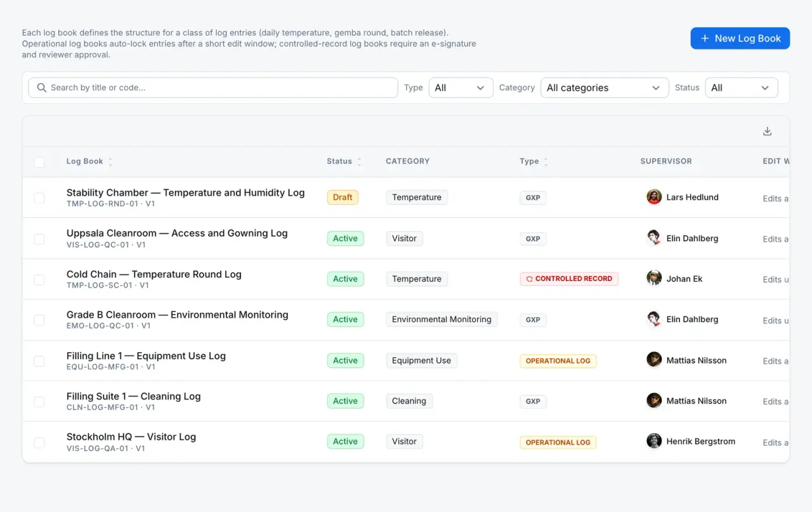This screenshot has height=512, width=812.
Task: Click the CATEGORY column header
Action: tap(408, 161)
